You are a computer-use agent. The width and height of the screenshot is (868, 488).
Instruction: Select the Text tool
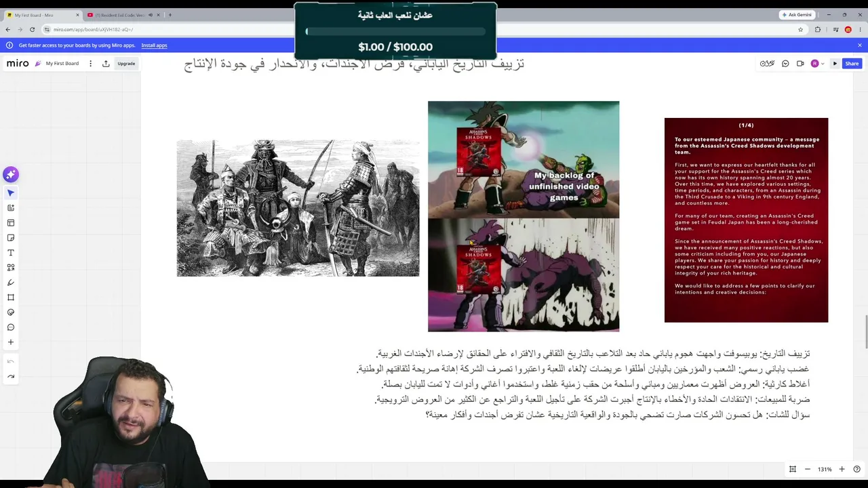pos(11,253)
